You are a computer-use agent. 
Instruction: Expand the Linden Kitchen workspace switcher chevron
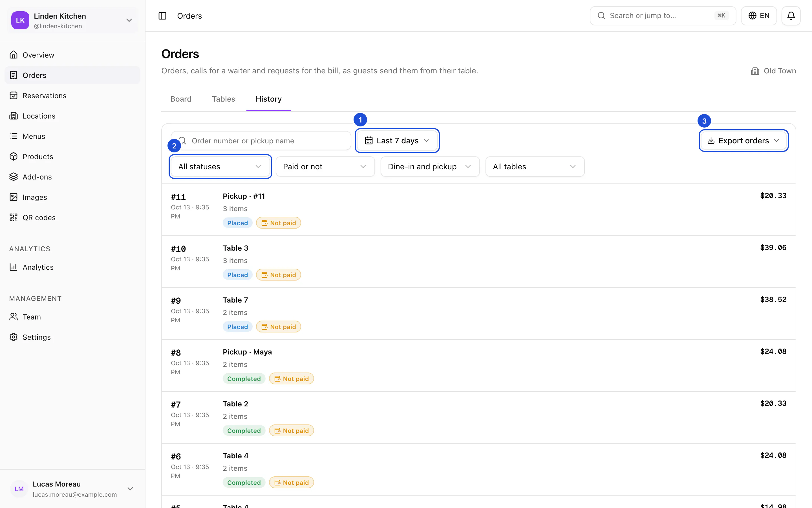point(129,20)
